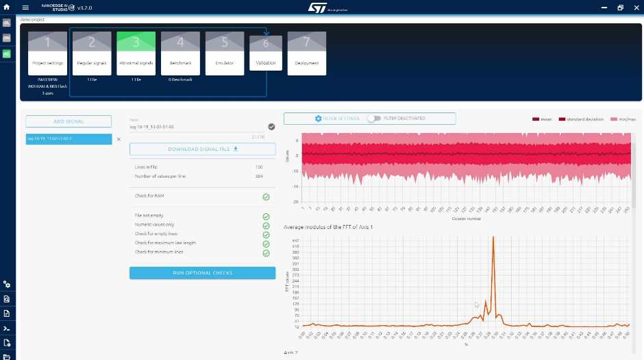This screenshot has height=360, width=644.
Task: Open the settings gears sidebar icon
Action: pyautogui.click(x=7, y=285)
